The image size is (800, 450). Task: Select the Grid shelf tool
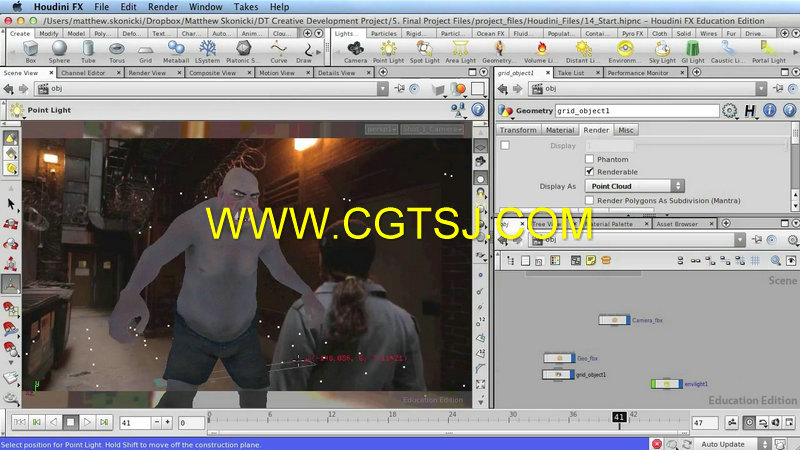click(x=145, y=52)
